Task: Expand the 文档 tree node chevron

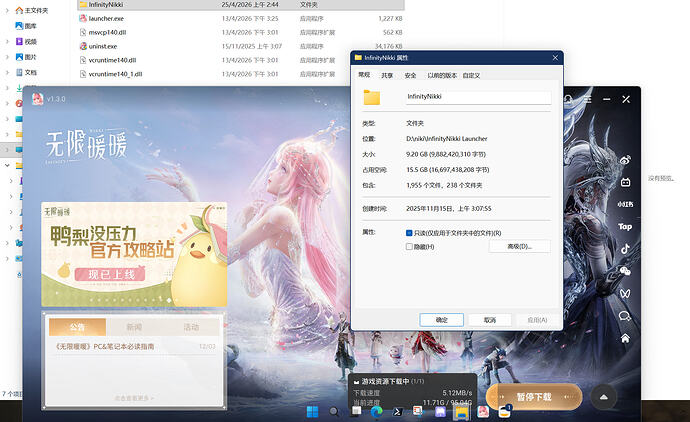Action: 7,72
